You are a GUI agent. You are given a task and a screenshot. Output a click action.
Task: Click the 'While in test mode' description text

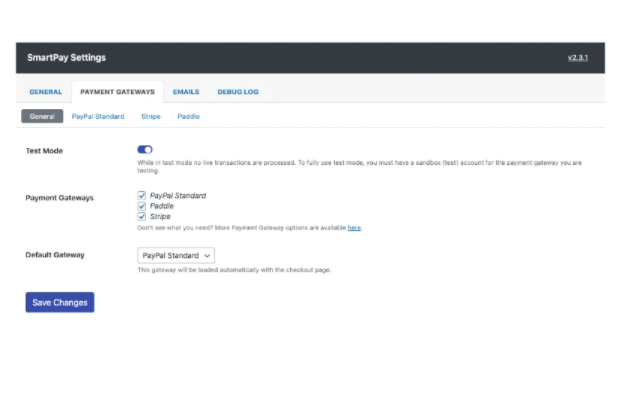click(x=359, y=167)
